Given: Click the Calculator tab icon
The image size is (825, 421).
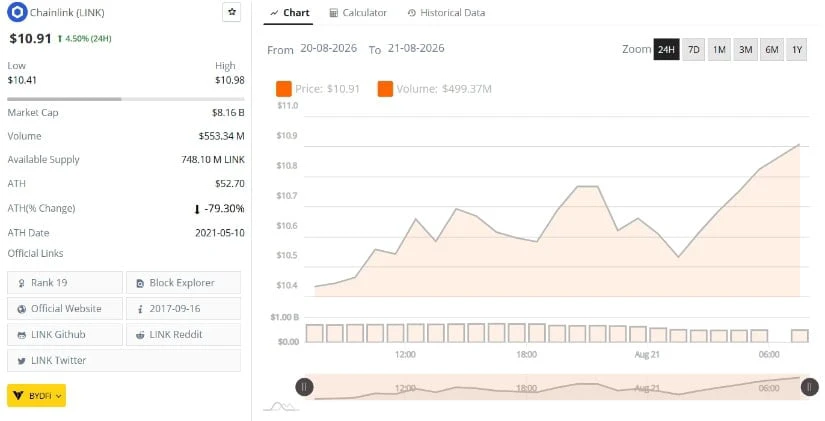Looking at the screenshot, I should tap(334, 13).
